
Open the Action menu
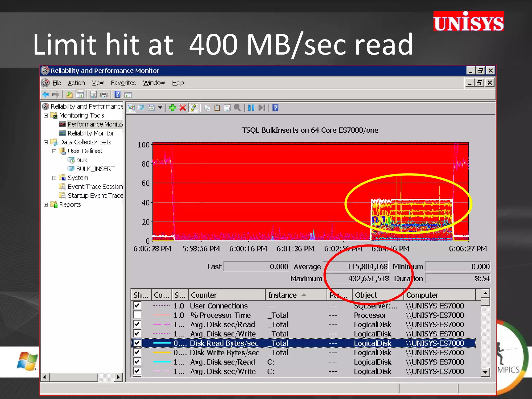click(x=76, y=83)
